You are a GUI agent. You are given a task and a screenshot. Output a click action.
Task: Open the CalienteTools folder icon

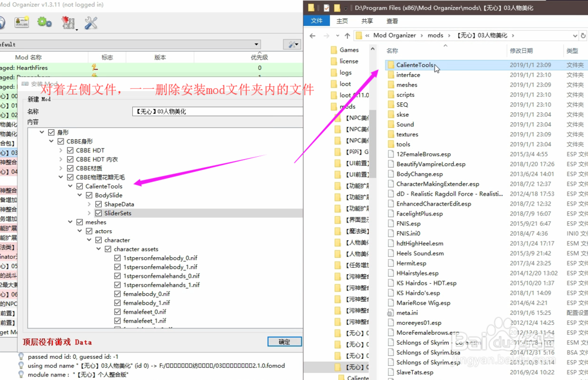pos(391,65)
